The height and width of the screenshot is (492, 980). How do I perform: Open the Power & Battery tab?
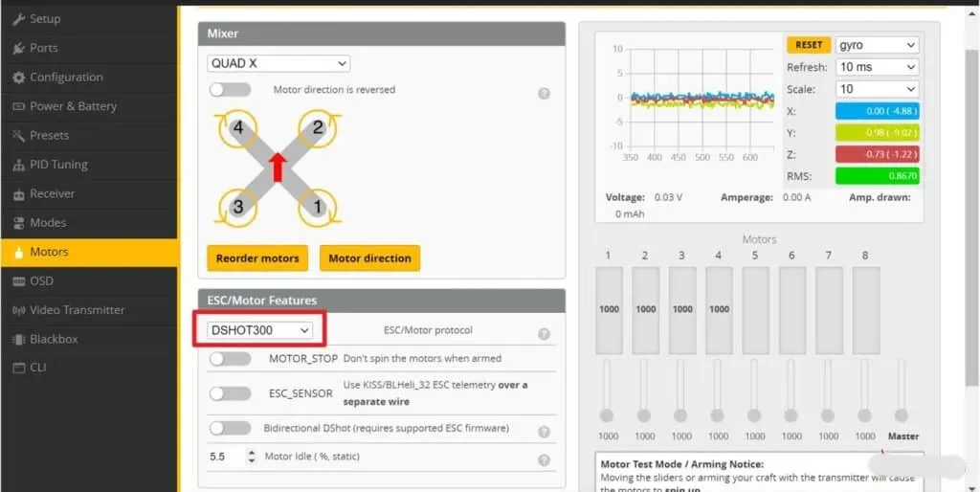89,106
